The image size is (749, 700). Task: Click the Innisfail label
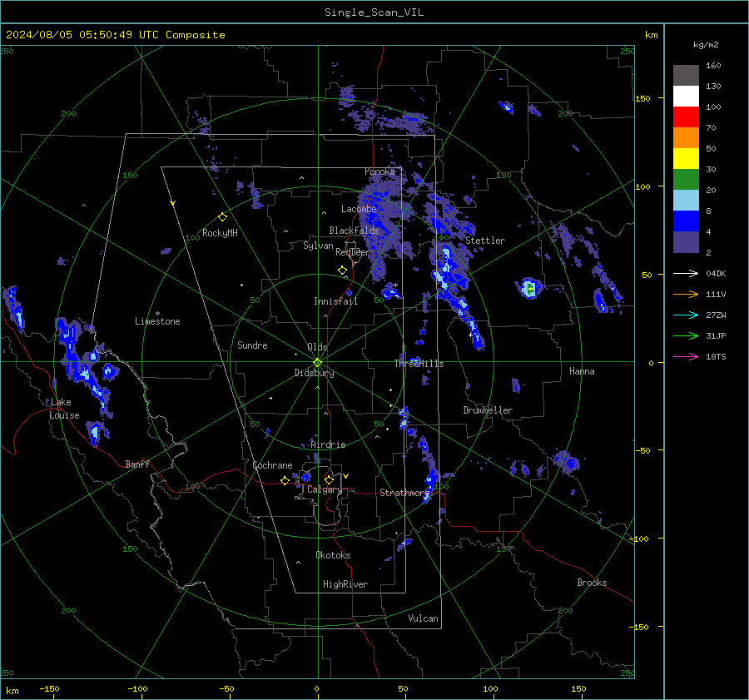[x=335, y=301]
